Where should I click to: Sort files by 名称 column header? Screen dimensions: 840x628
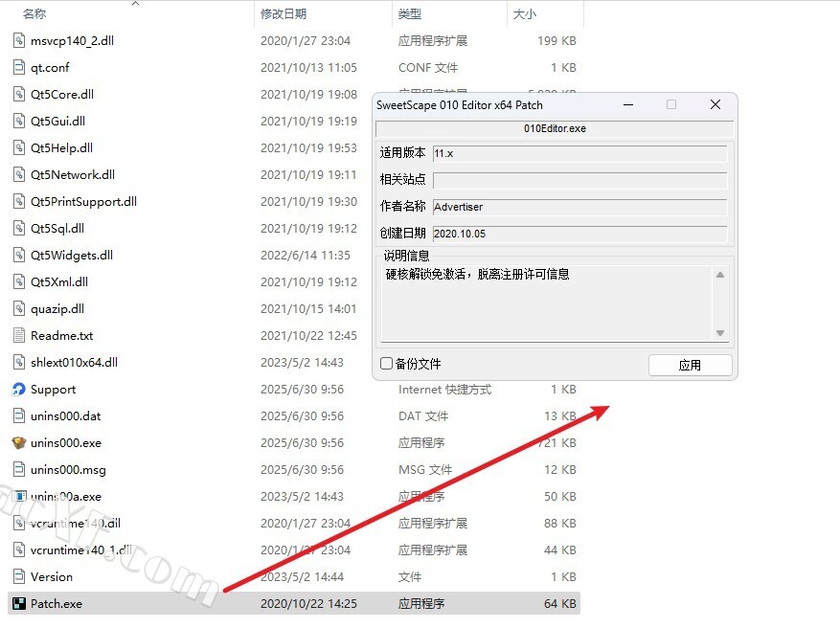coord(34,14)
